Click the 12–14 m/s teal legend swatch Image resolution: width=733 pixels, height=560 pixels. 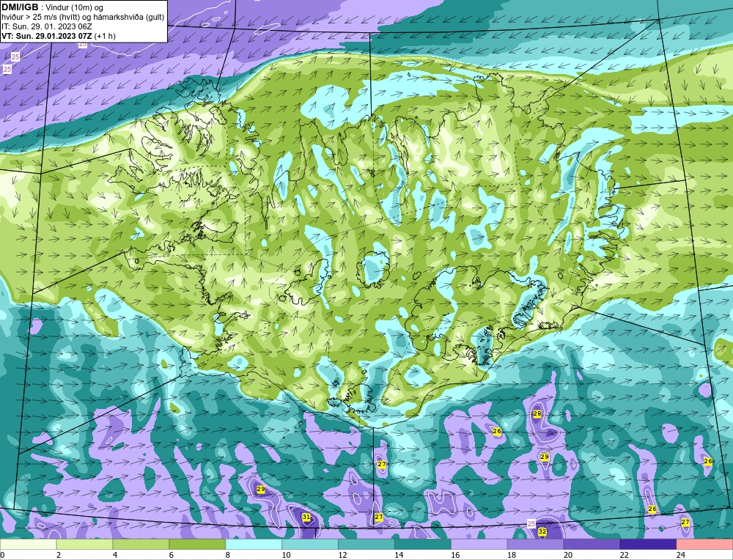366,544
